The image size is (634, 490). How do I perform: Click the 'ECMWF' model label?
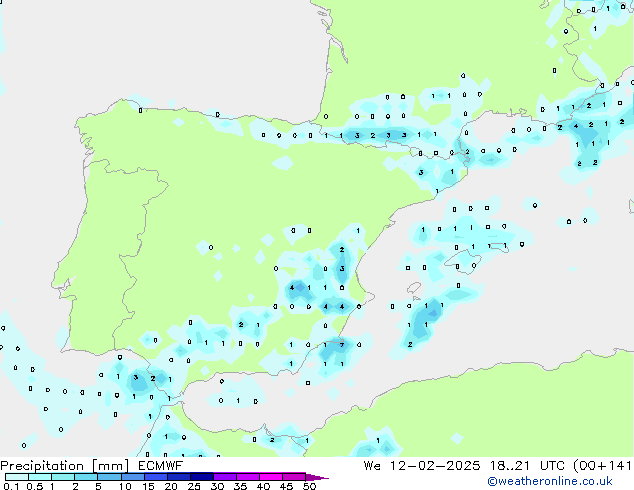[161, 466]
